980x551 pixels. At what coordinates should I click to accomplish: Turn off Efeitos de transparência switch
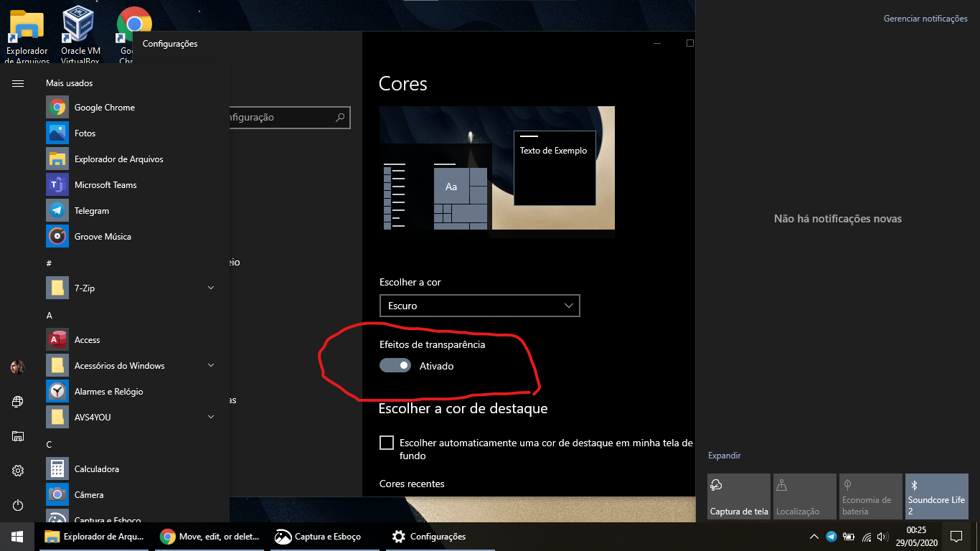[x=395, y=366]
